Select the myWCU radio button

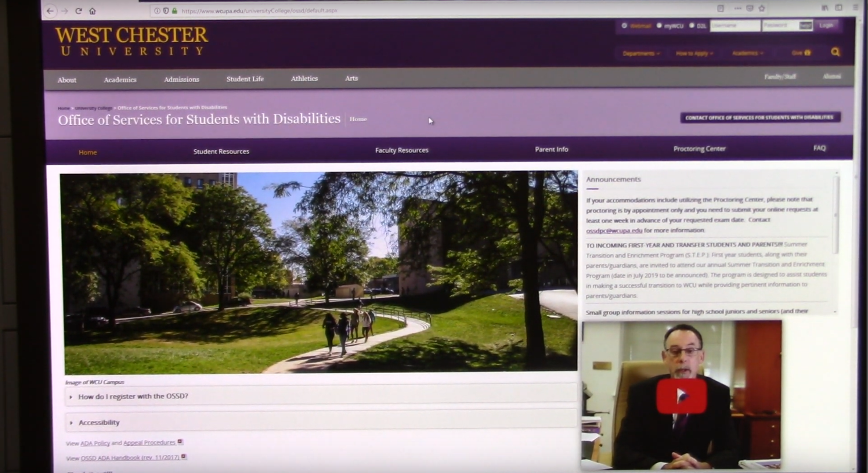[x=659, y=25]
